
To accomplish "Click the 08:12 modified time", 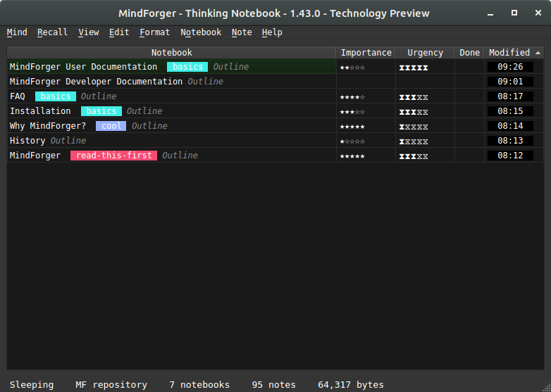I will coord(510,155).
